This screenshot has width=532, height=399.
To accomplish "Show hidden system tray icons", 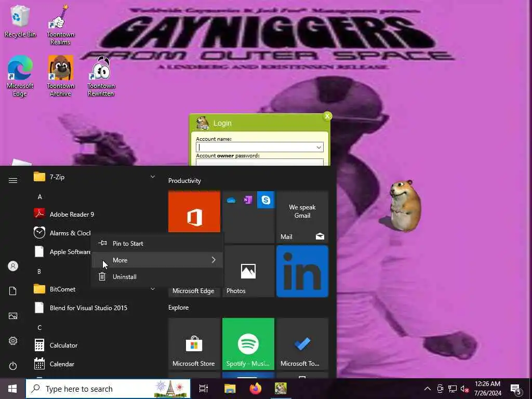I will point(428,389).
